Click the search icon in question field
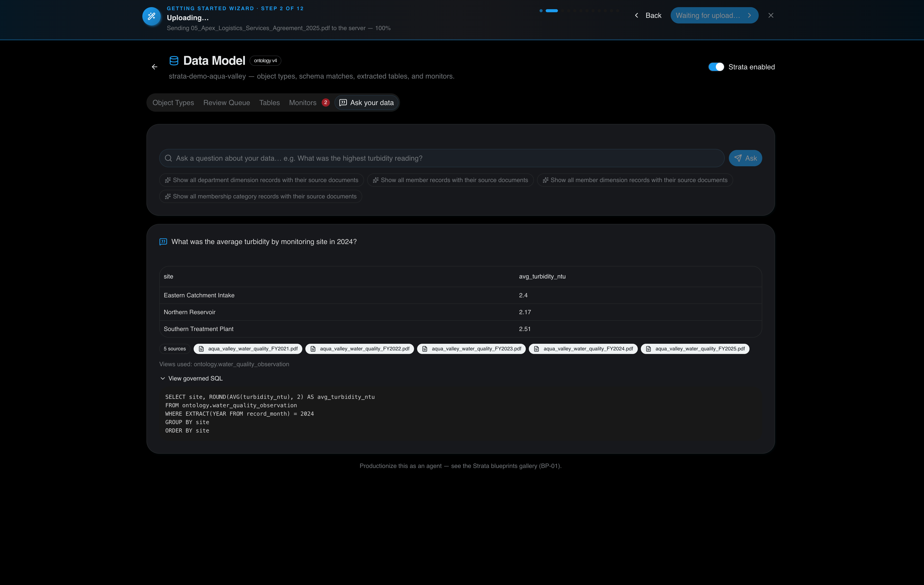Viewport: 924px width, 585px height. (168, 158)
